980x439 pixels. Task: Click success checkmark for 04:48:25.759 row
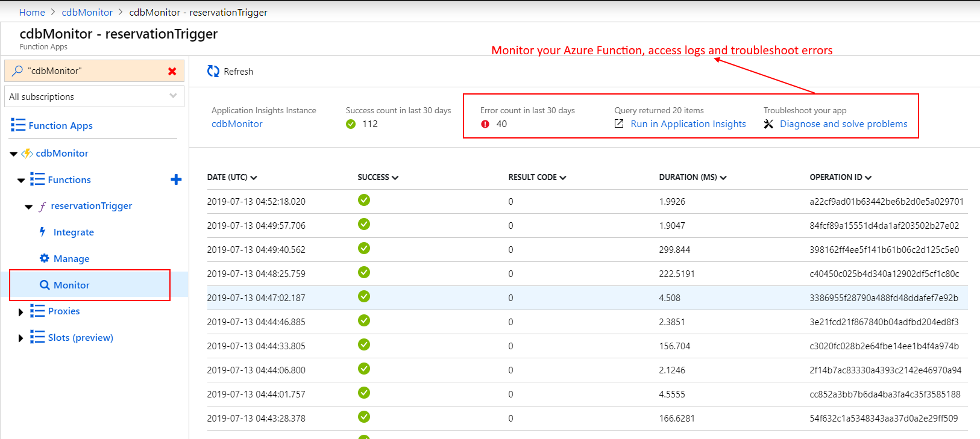364,272
